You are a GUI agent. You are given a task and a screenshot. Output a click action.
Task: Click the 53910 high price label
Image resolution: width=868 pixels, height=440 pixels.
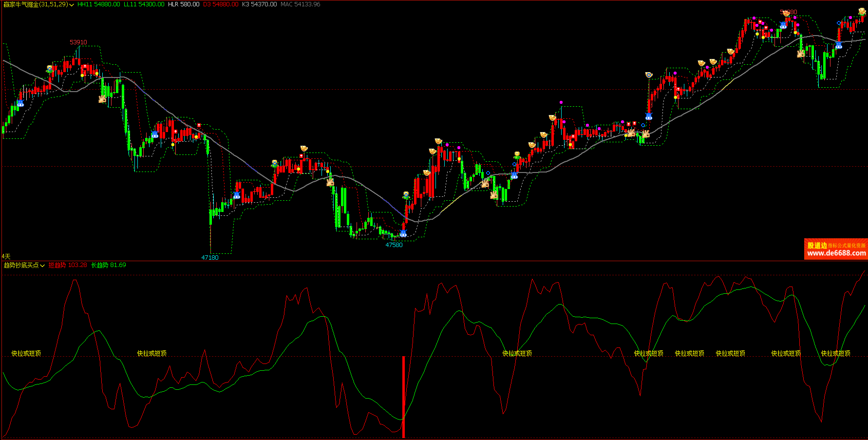[x=78, y=42]
